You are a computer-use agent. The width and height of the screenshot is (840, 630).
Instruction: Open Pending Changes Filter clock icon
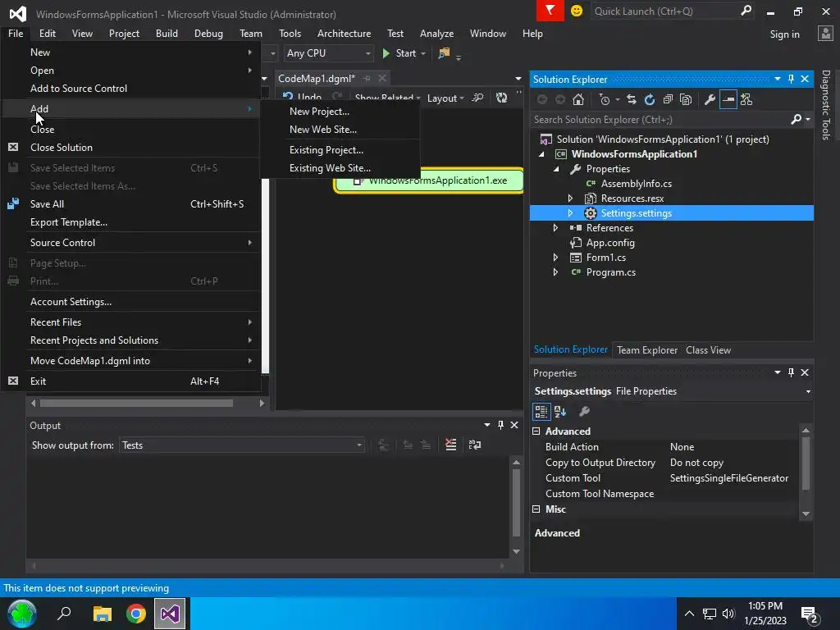[x=605, y=99]
